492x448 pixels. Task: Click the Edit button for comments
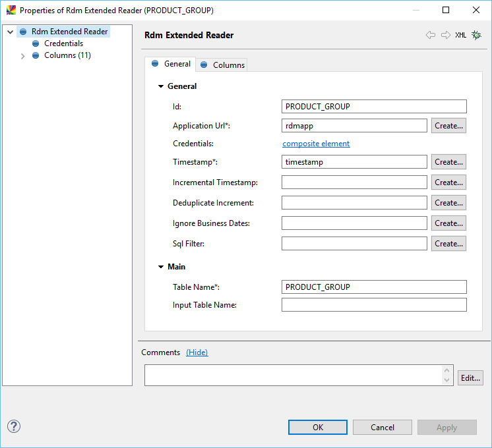[470, 378]
